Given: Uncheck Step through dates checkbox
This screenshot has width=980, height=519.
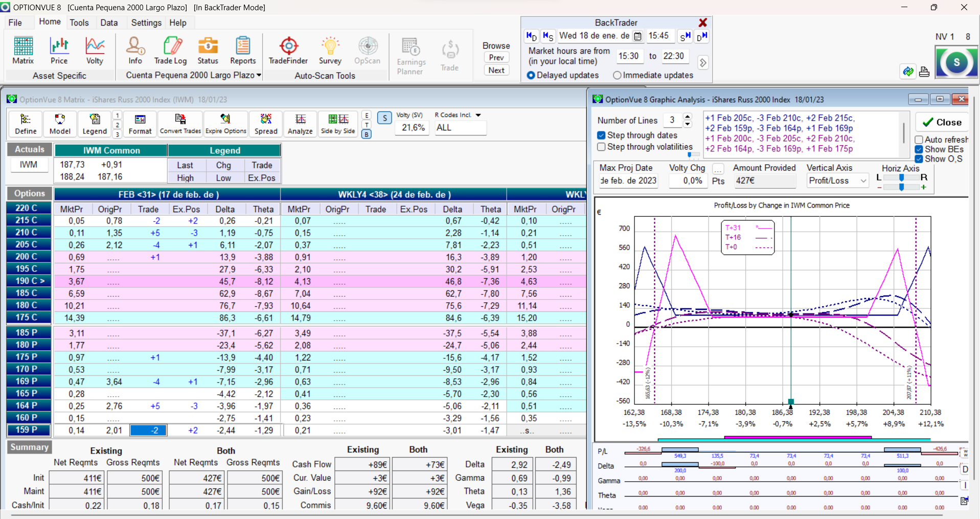Looking at the screenshot, I should [602, 136].
